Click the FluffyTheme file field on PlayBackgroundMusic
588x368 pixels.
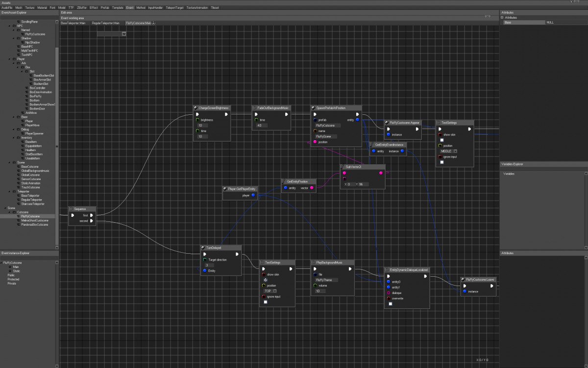coord(327,280)
